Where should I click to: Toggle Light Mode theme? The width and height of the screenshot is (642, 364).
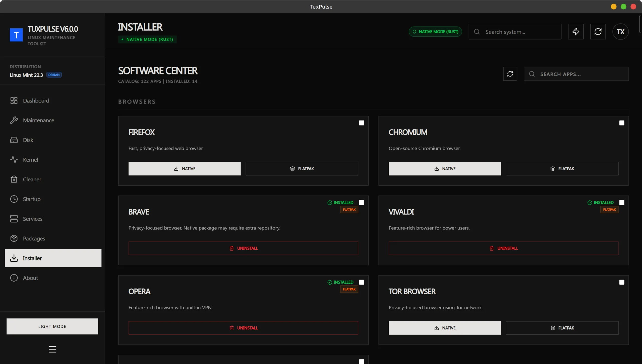(52, 326)
